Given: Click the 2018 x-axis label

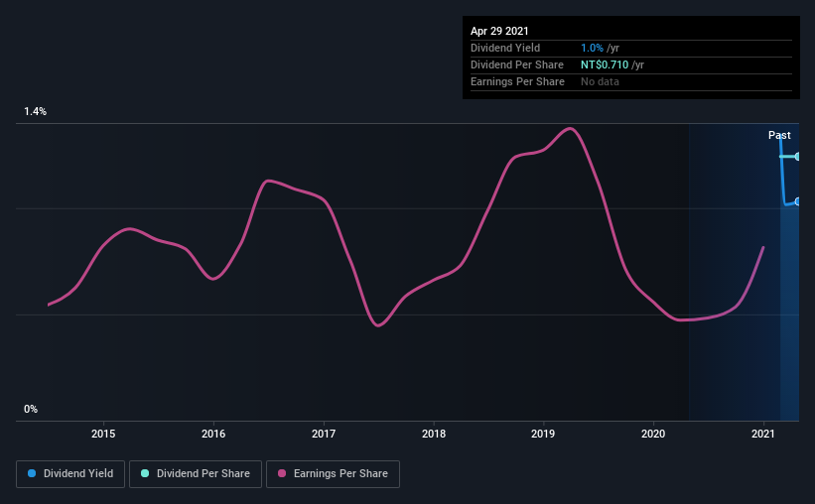Looking at the screenshot, I should [x=434, y=434].
